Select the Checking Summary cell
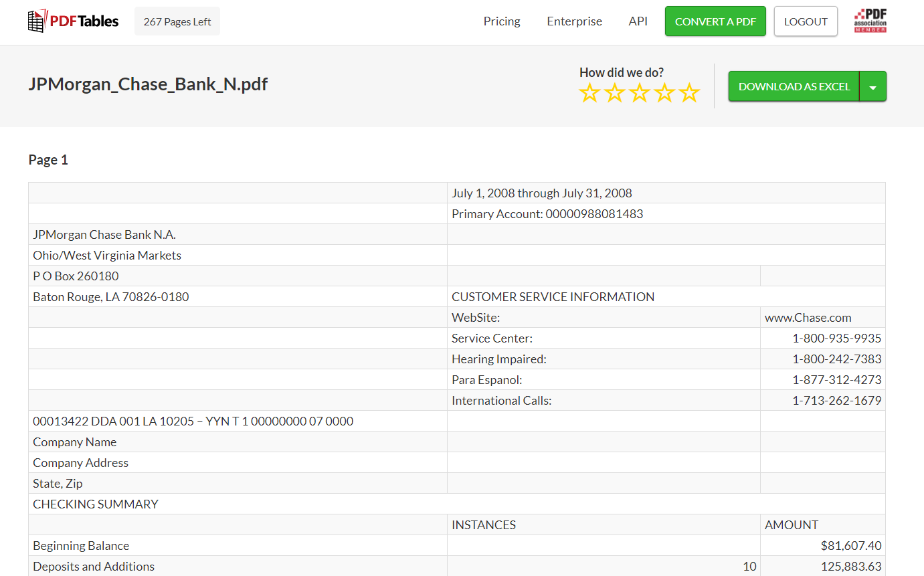 (457, 504)
